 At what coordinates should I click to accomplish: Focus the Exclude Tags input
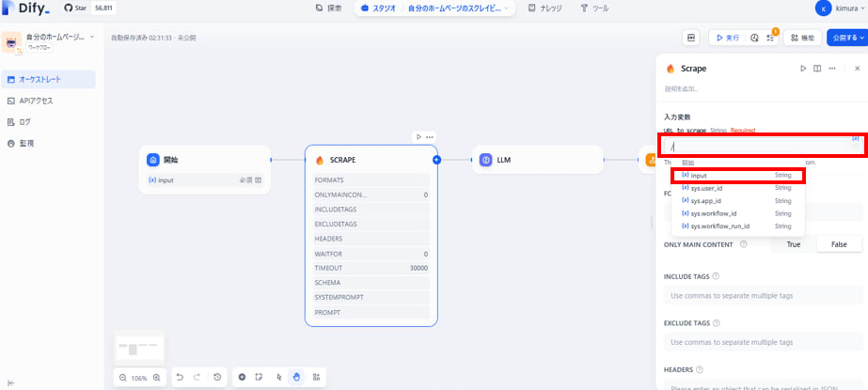click(764, 342)
